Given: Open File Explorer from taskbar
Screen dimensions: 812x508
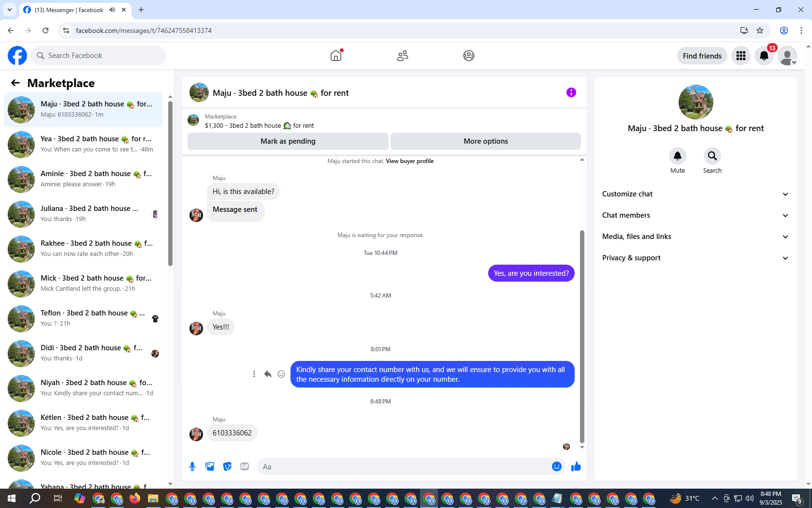Looking at the screenshot, I should click(153, 498).
